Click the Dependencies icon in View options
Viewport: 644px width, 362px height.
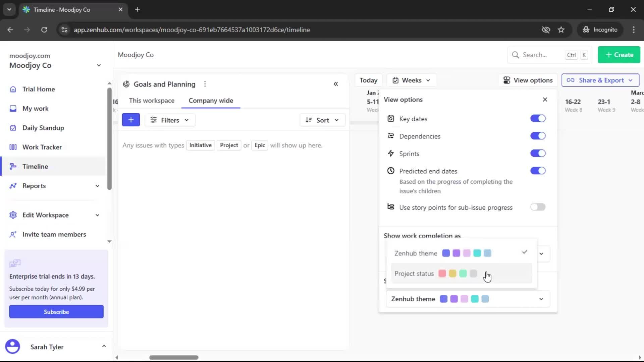click(x=391, y=136)
